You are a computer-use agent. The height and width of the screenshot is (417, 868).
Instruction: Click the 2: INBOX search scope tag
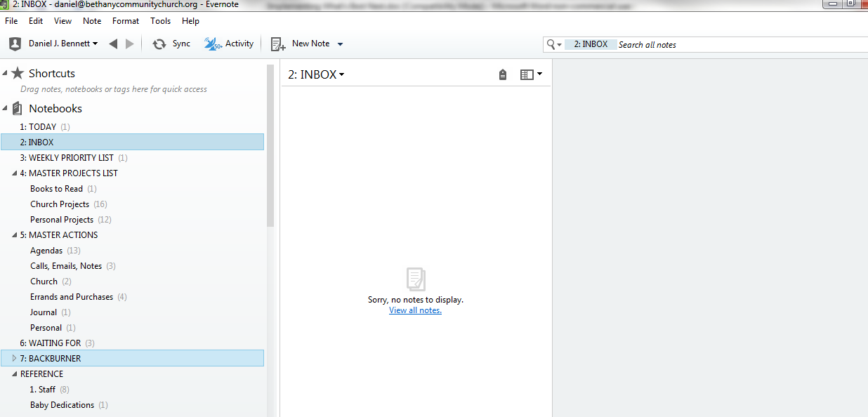(591, 44)
